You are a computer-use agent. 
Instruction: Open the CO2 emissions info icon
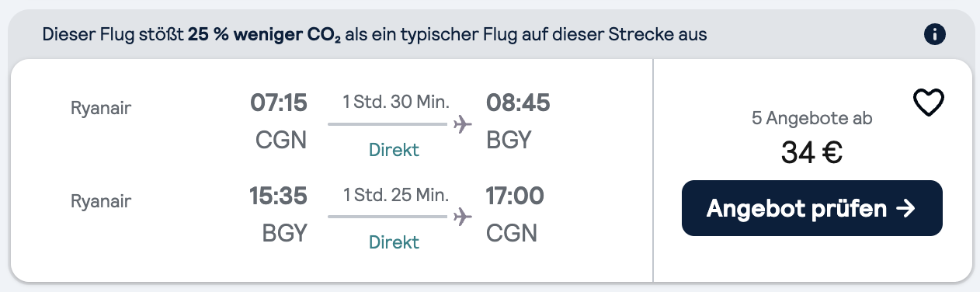coord(935,34)
